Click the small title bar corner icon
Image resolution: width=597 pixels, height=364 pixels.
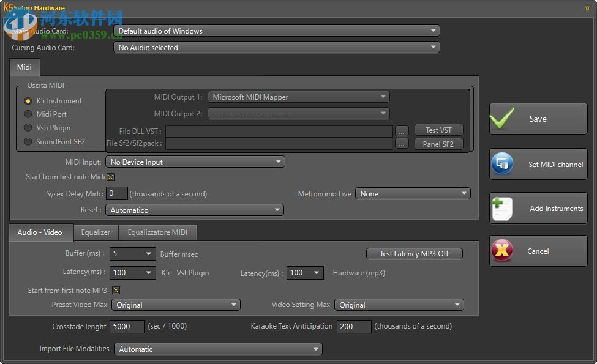coord(587,7)
